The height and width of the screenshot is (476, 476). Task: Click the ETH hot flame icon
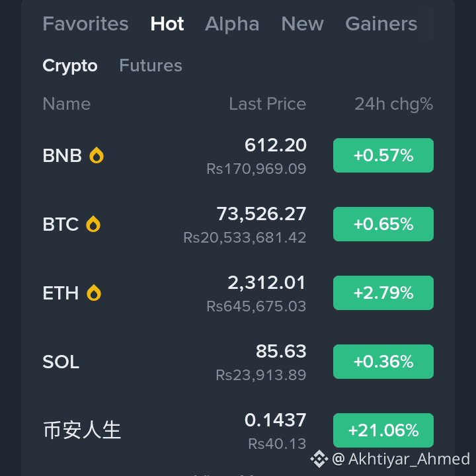point(94,293)
